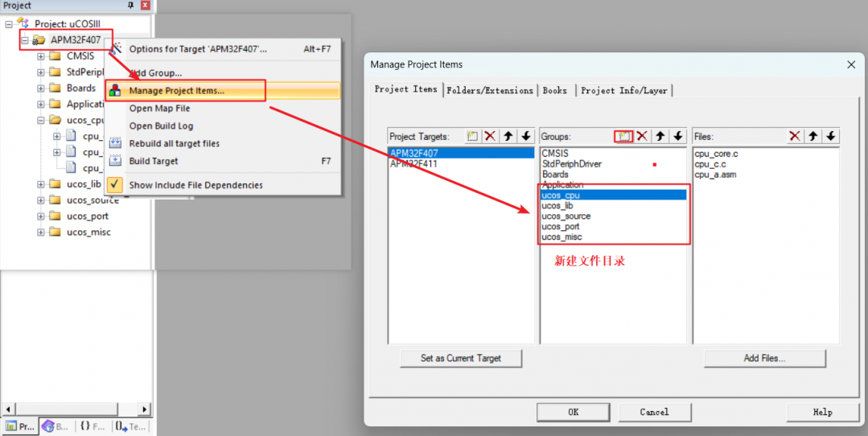
Task: Expand the ucos_lib group
Action: pyautogui.click(x=40, y=184)
